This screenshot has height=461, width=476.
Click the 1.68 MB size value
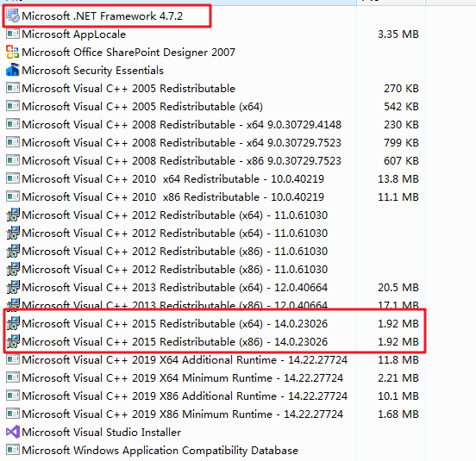click(x=398, y=414)
